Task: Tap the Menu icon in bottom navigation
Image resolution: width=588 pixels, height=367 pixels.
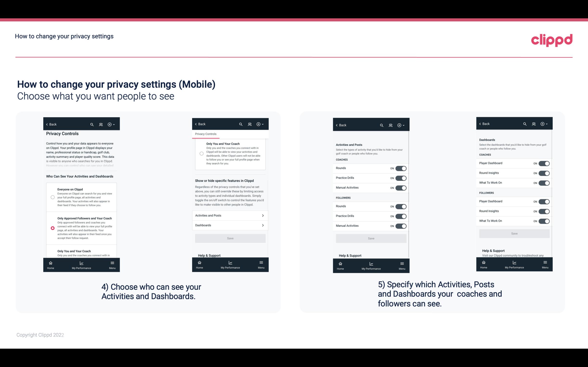Action: click(x=112, y=265)
